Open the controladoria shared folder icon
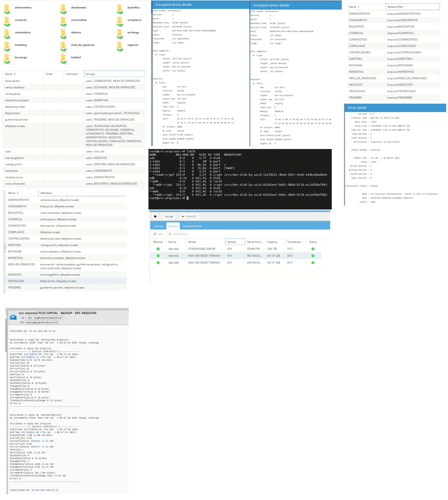Screen dimensions: 448x500 [x=7, y=34]
